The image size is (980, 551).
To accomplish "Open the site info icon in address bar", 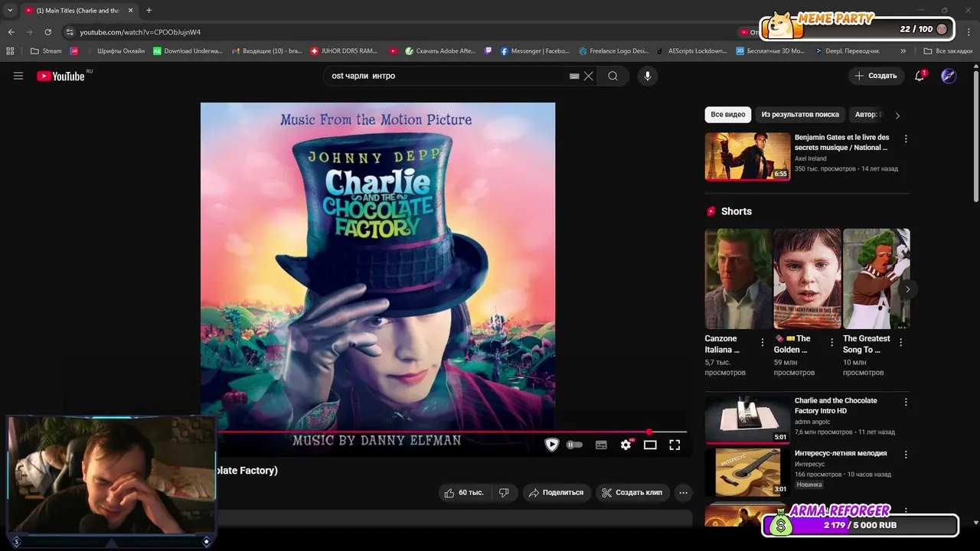I will (x=70, y=32).
